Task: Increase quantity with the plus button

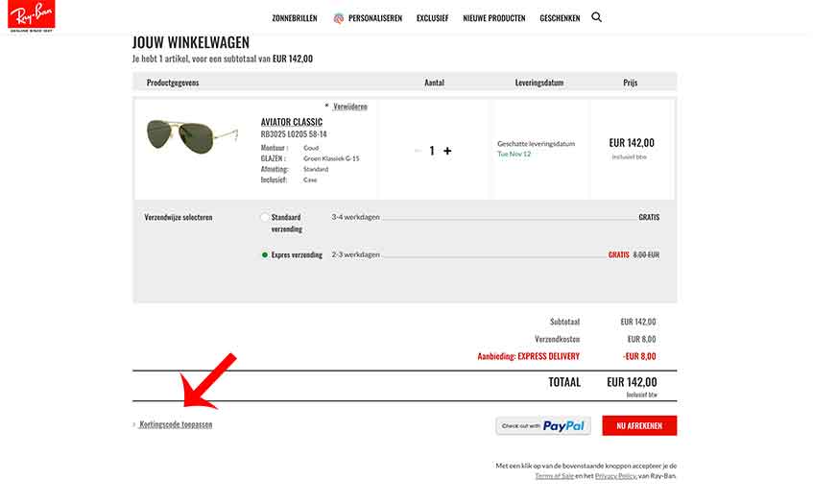Action: pos(447,151)
